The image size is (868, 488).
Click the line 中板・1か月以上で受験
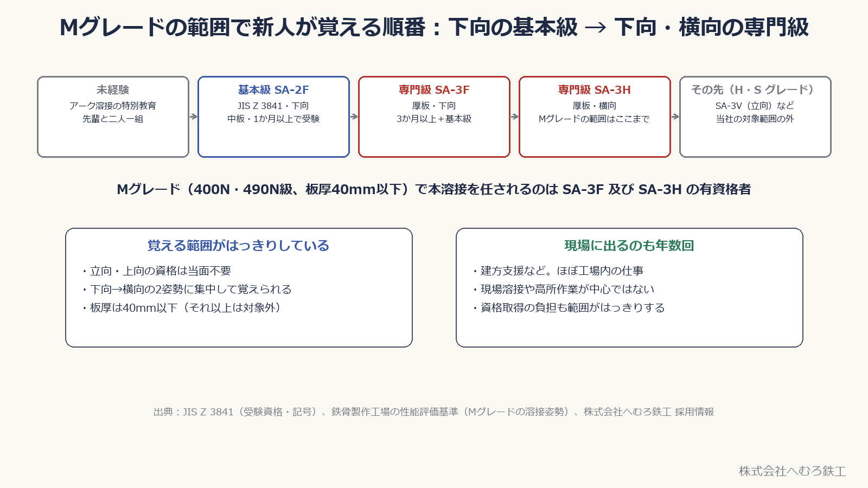tap(273, 119)
